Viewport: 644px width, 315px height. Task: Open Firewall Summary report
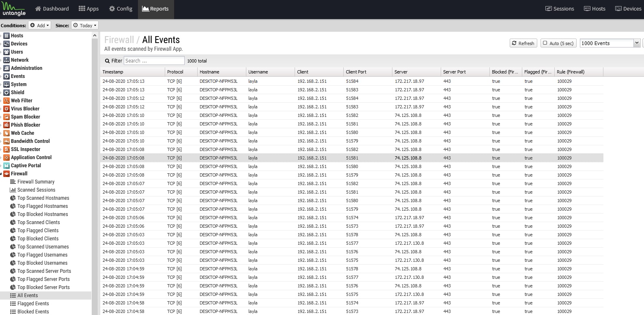(x=36, y=182)
